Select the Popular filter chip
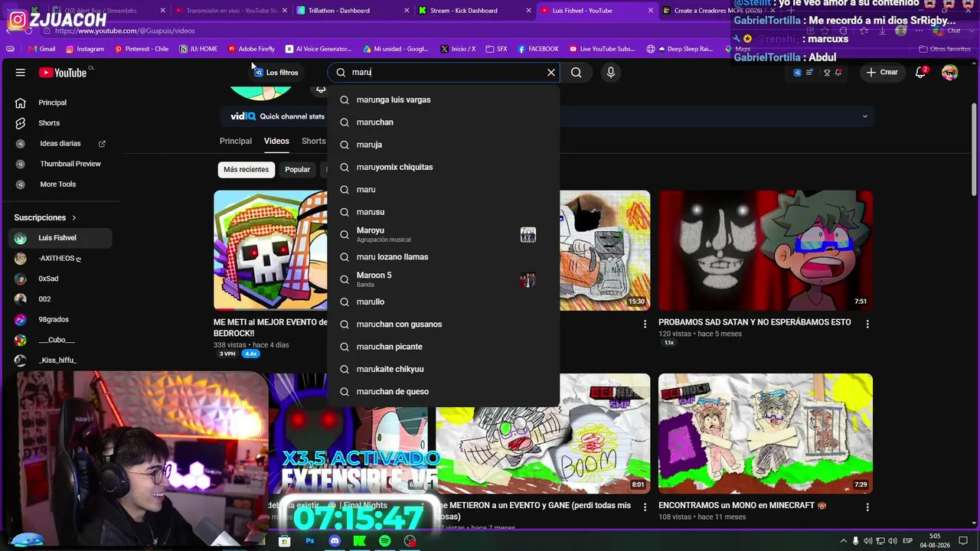The height and width of the screenshot is (551, 980). tap(297, 170)
